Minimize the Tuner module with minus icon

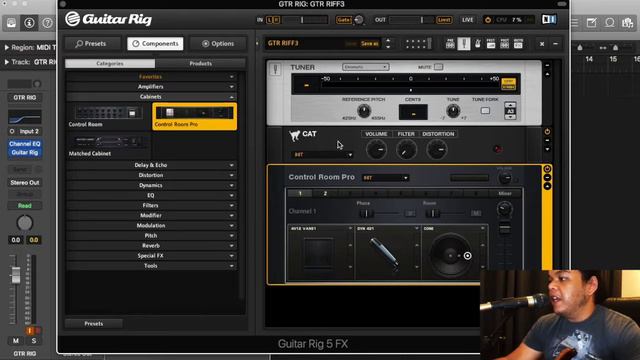pyautogui.click(x=547, y=65)
